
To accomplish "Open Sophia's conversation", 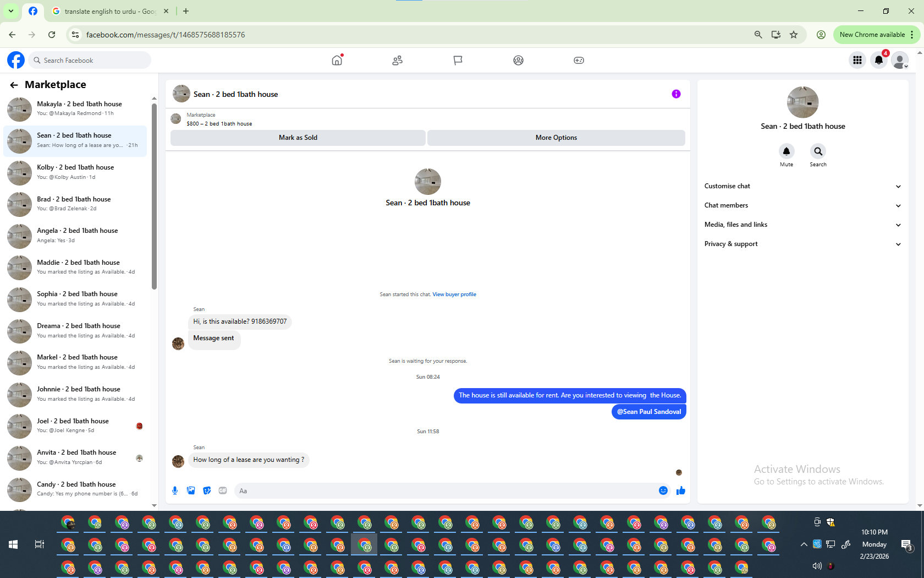I will tap(75, 299).
